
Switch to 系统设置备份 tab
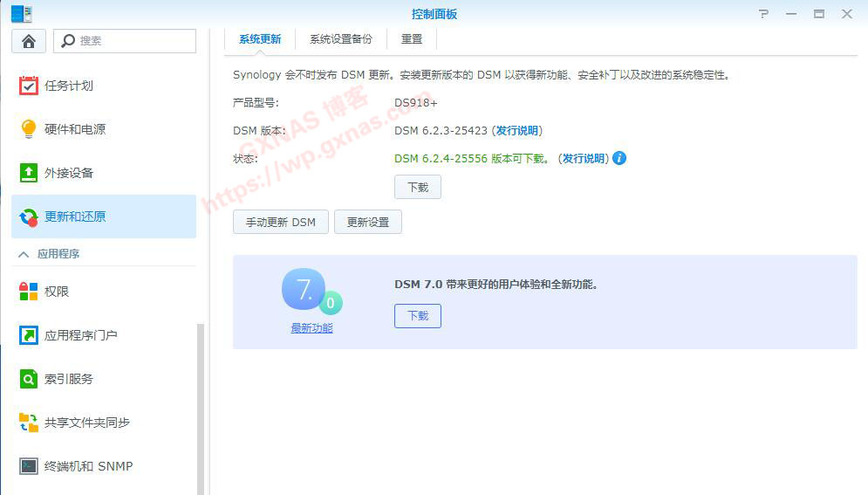pyautogui.click(x=340, y=39)
